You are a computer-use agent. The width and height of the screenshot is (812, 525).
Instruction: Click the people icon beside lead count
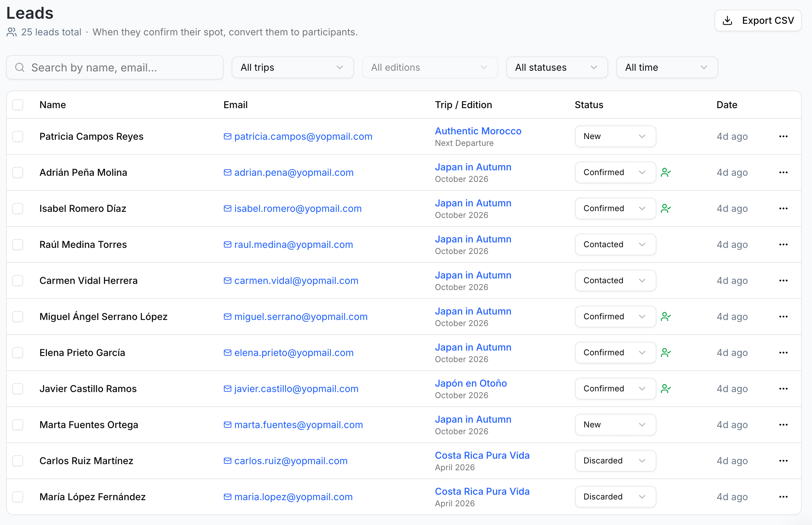pos(11,32)
